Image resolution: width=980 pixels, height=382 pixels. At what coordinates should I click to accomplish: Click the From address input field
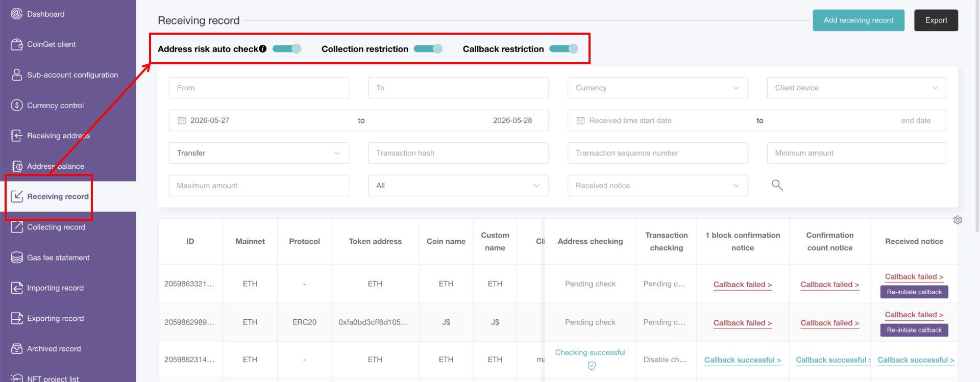259,88
